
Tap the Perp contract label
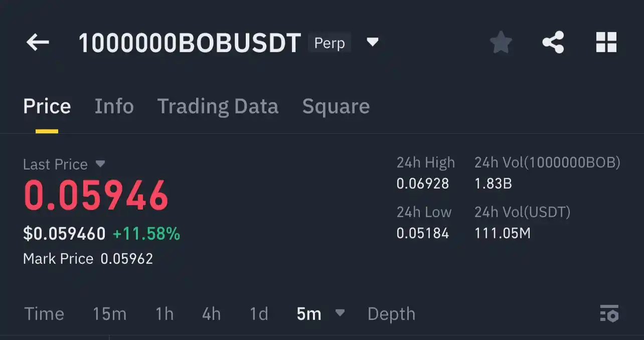click(x=330, y=43)
